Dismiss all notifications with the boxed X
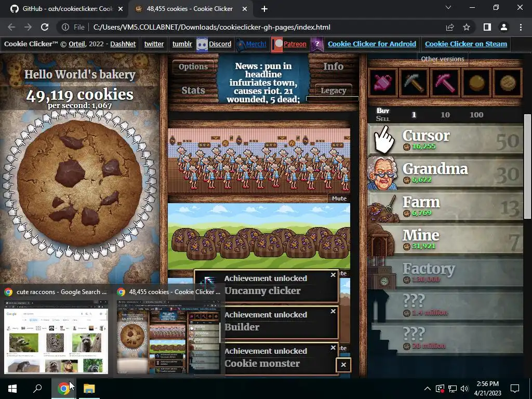 click(x=343, y=365)
